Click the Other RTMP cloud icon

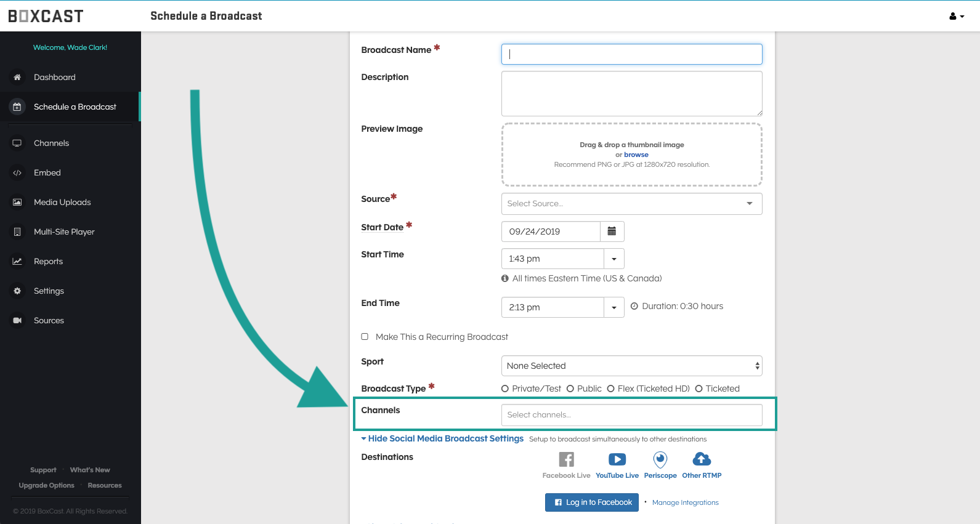pos(702,459)
